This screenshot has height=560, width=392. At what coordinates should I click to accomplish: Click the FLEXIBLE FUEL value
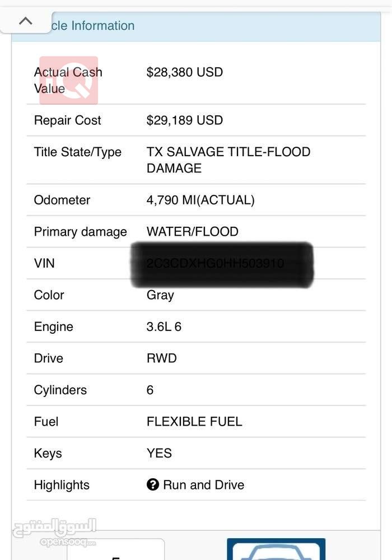pos(194,422)
